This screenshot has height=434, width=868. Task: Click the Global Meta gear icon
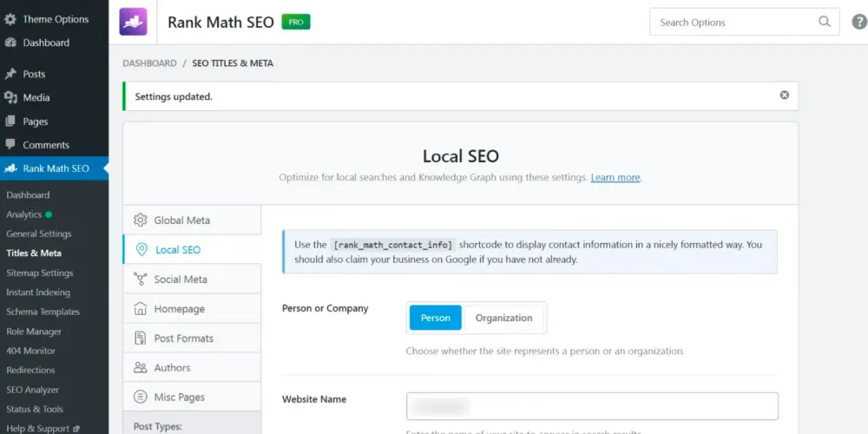[x=141, y=220]
